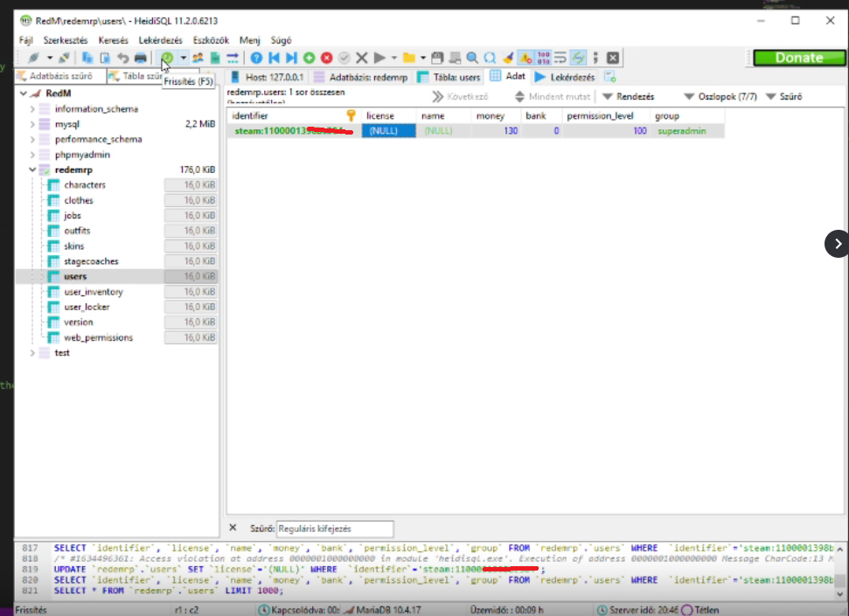This screenshot has width=849, height=616.
Task: Click the Adatbázis szűrő input field
Action: (x=60, y=76)
